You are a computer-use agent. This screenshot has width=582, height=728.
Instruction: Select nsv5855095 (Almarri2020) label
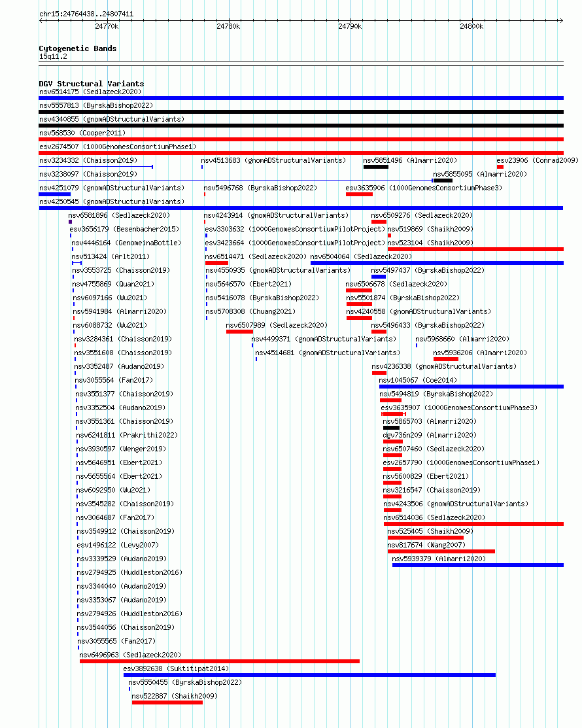[x=480, y=174]
